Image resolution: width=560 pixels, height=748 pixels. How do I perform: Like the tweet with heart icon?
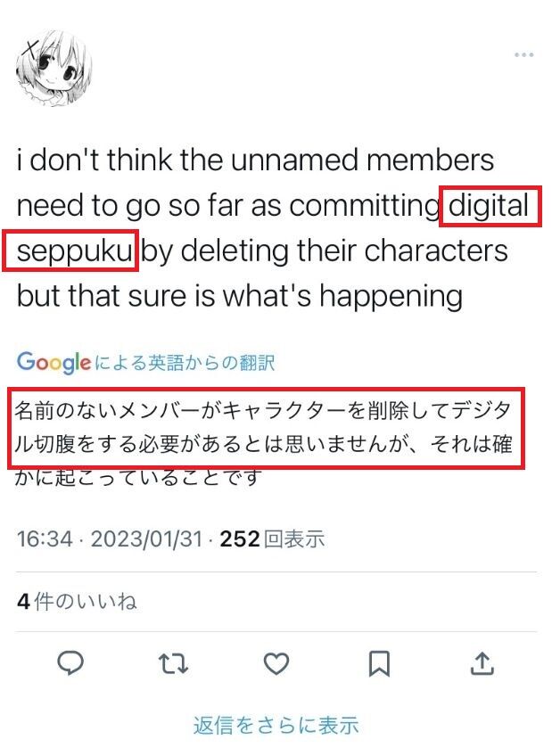[276, 663]
